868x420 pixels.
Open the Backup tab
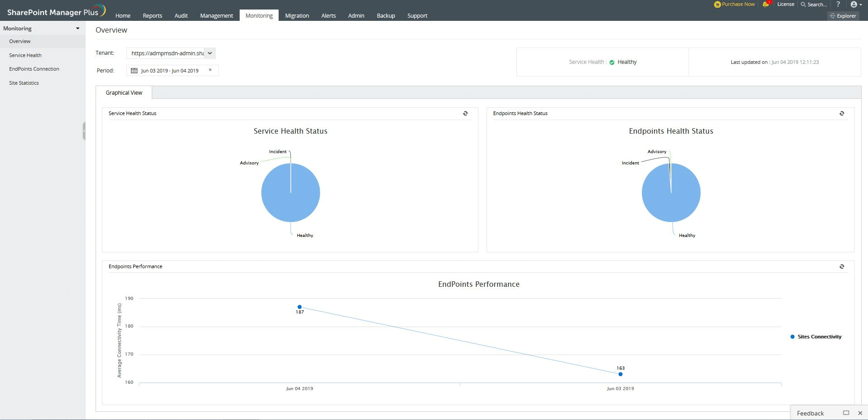pos(386,16)
